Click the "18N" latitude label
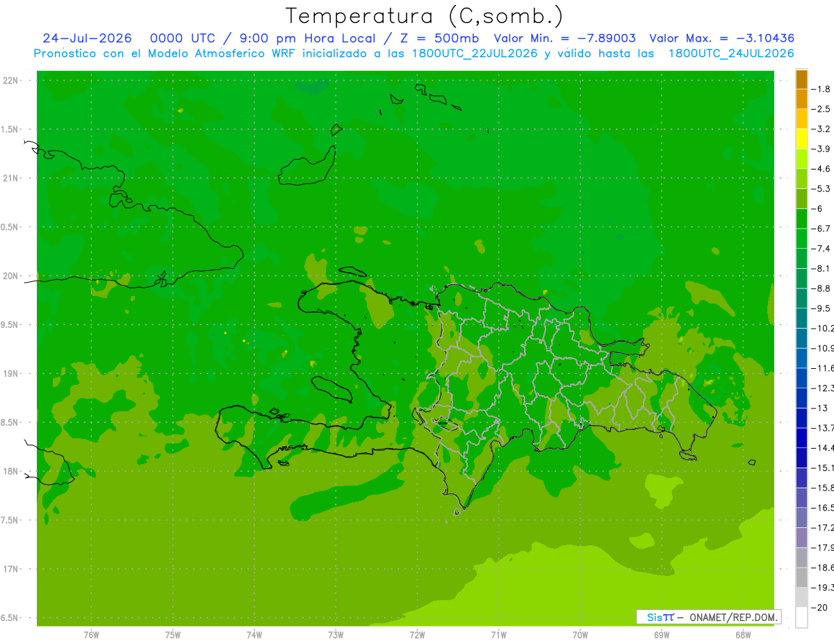This screenshot has height=644, width=834. [11, 471]
